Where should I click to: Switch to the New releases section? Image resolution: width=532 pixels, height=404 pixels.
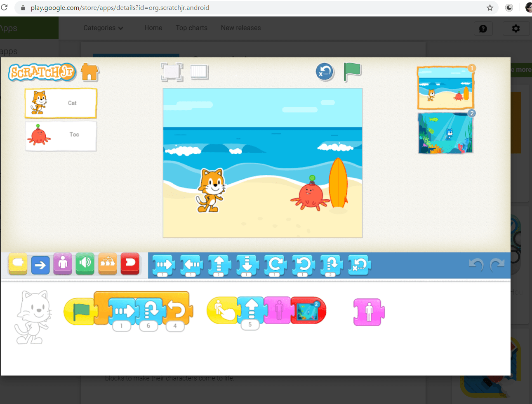[x=240, y=28]
